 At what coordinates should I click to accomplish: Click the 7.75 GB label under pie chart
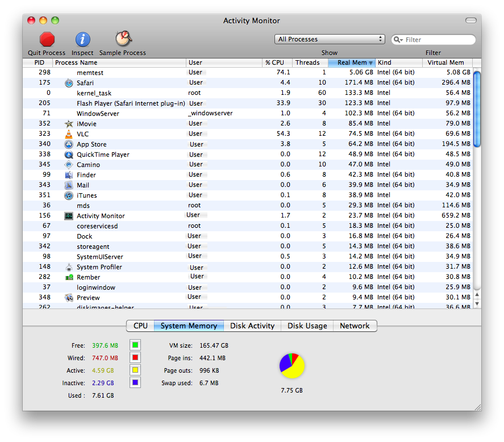pyautogui.click(x=291, y=390)
